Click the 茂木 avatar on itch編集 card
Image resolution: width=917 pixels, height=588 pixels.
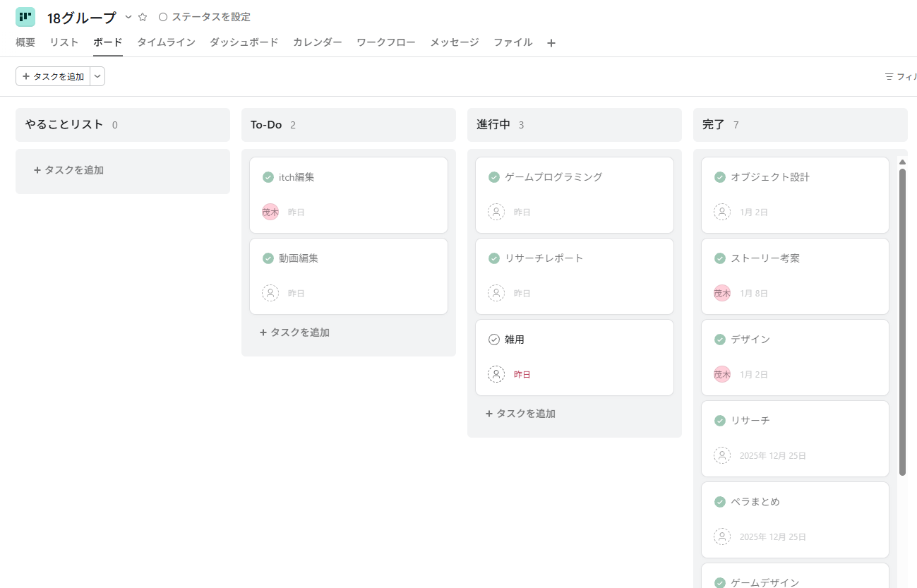tap(270, 212)
